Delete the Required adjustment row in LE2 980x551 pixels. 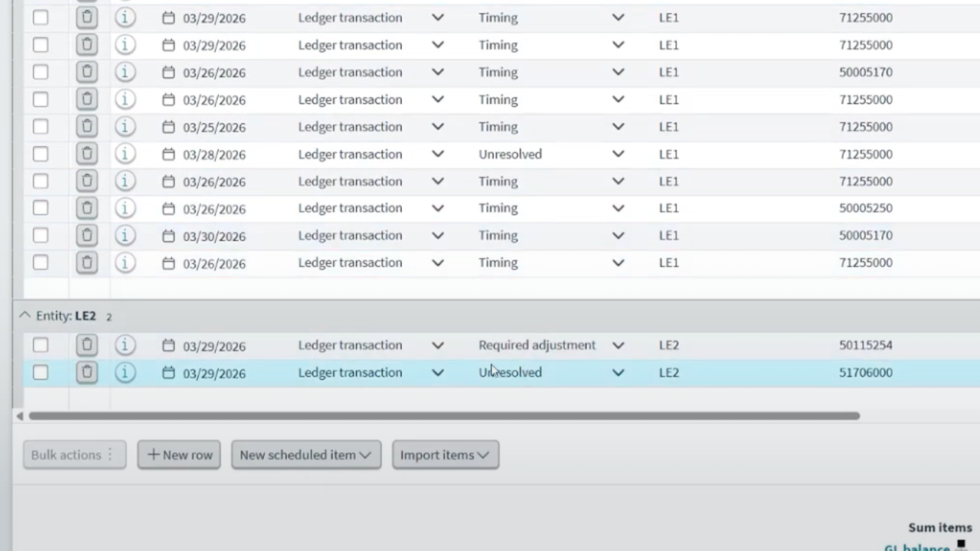[87, 345]
